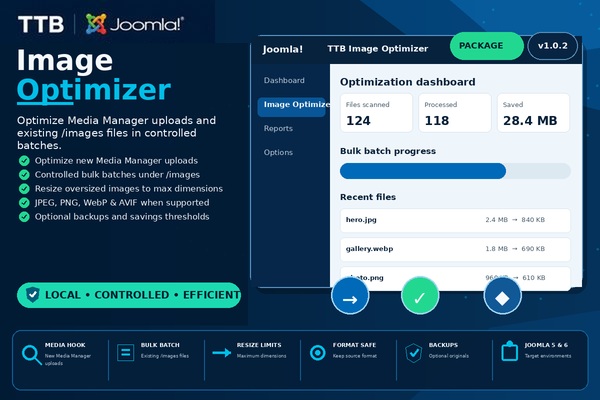This screenshot has width=600, height=400.
Task: Click the Bulk Batch list icon
Action: coord(126,352)
